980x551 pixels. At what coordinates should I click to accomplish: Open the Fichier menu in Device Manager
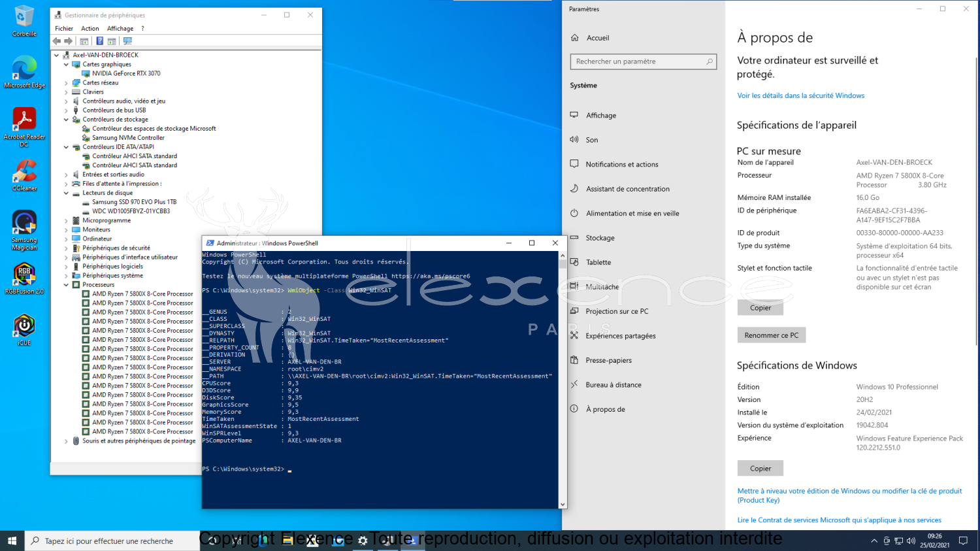[x=64, y=29]
